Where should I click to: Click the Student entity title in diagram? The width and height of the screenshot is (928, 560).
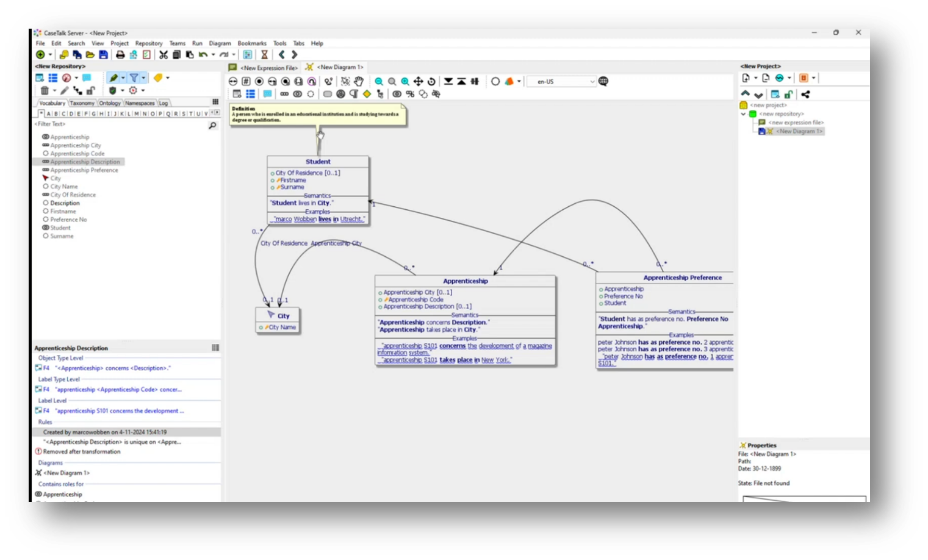(318, 162)
